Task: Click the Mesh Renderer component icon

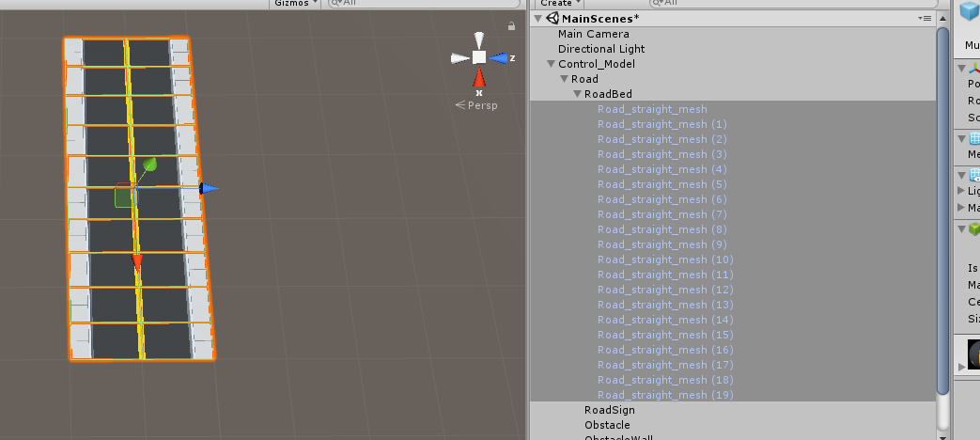Action: click(x=973, y=175)
